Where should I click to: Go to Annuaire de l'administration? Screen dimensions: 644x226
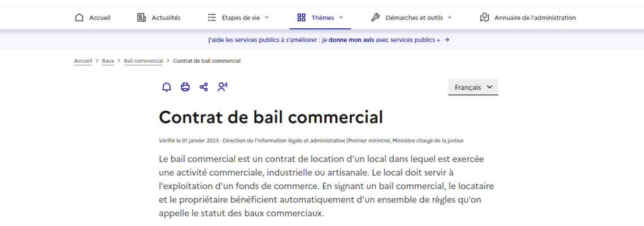pos(535,18)
